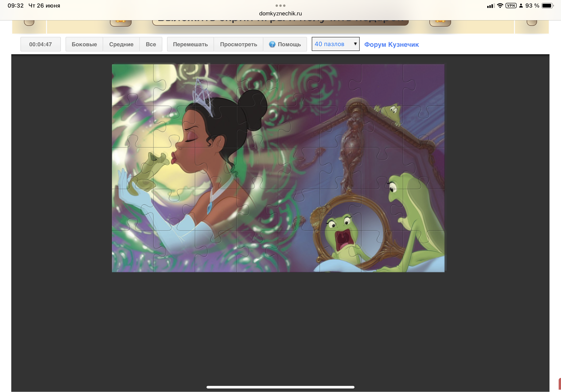
Task: Tap the cellular signal bars icon
Action: 491,6
